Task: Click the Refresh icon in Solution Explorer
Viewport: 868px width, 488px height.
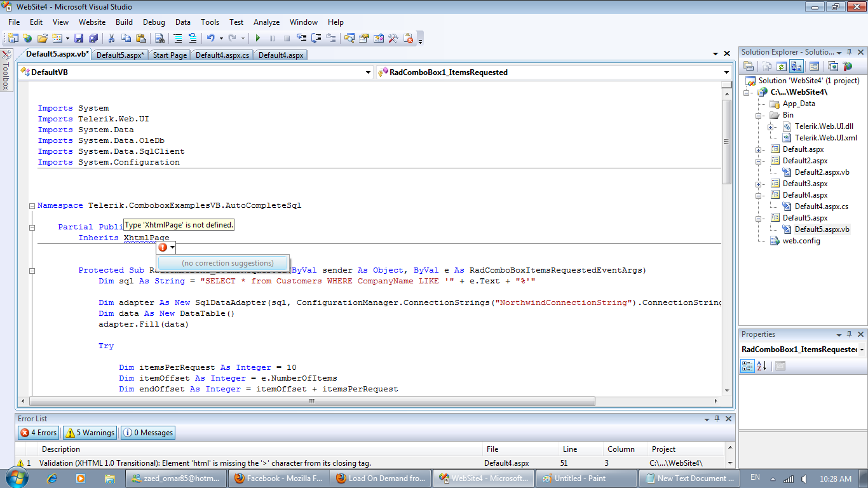Action: pyautogui.click(x=782, y=66)
